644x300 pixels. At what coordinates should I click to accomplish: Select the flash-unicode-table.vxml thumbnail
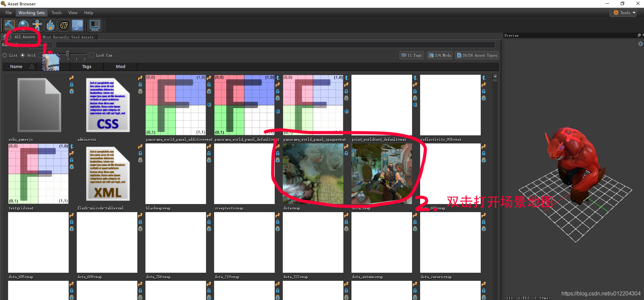(x=107, y=174)
